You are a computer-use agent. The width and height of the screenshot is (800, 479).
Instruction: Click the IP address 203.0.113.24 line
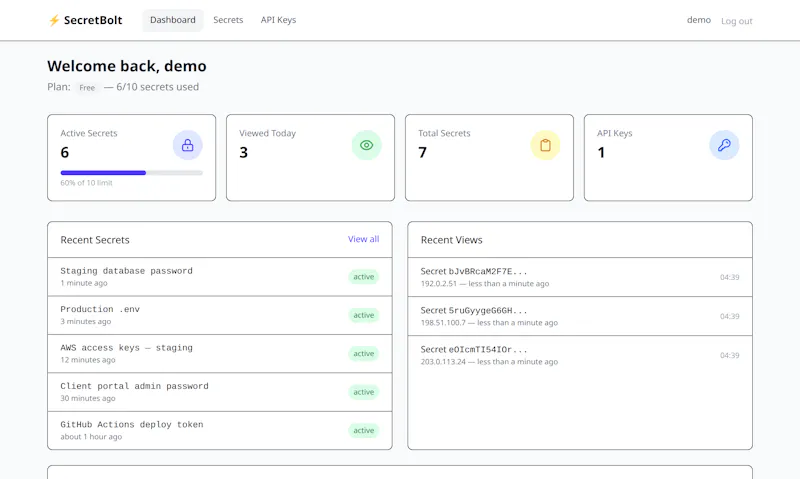point(489,362)
